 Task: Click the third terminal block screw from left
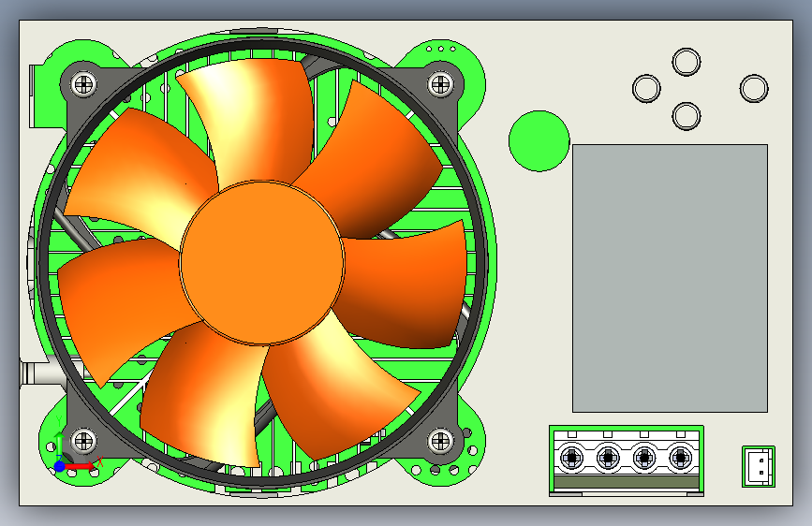coord(644,458)
